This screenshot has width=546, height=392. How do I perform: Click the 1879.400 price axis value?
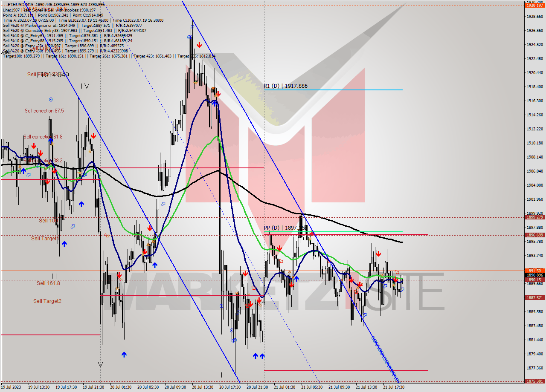coord(535,354)
